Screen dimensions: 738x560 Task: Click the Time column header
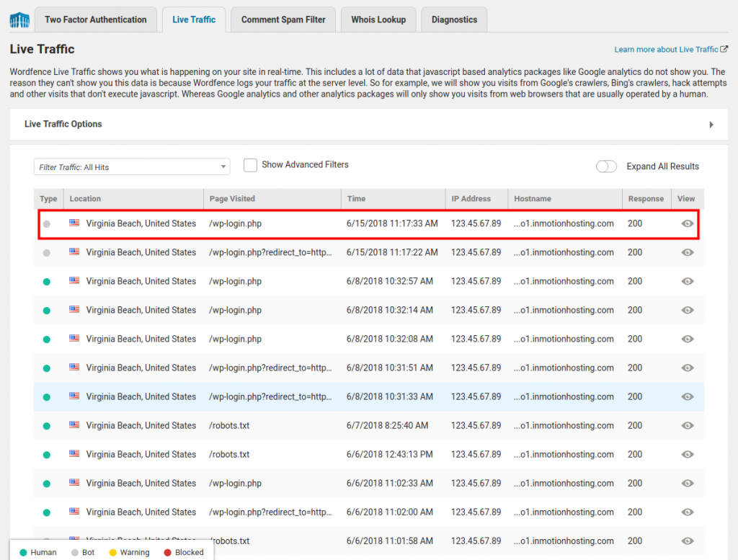pyautogui.click(x=356, y=199)
